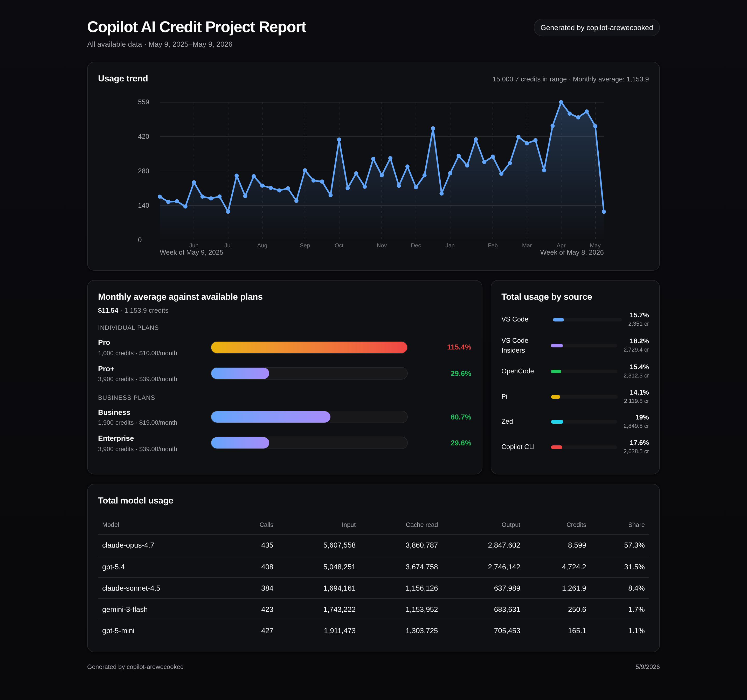Click the '60.7%' Business plan value

[x=461, y=417]
